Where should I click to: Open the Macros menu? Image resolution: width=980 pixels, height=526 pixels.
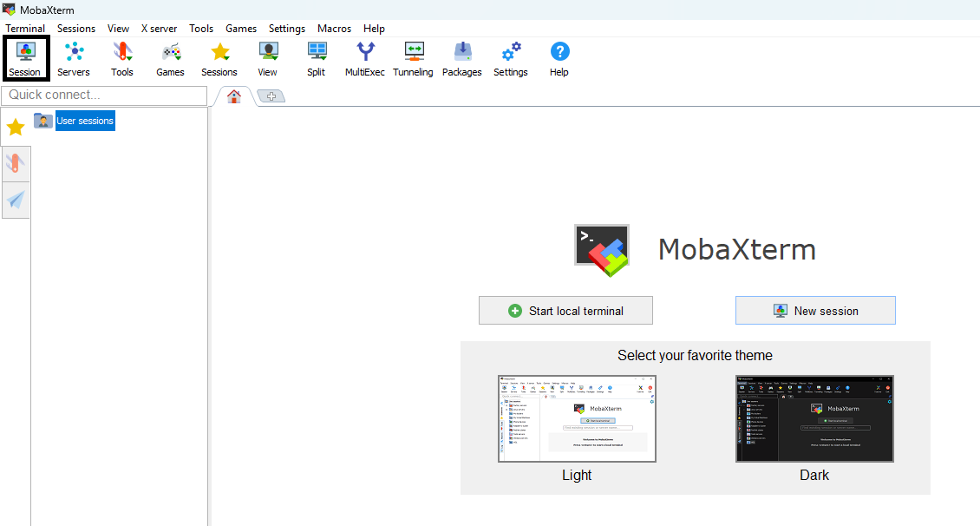[x=335, y=29]
